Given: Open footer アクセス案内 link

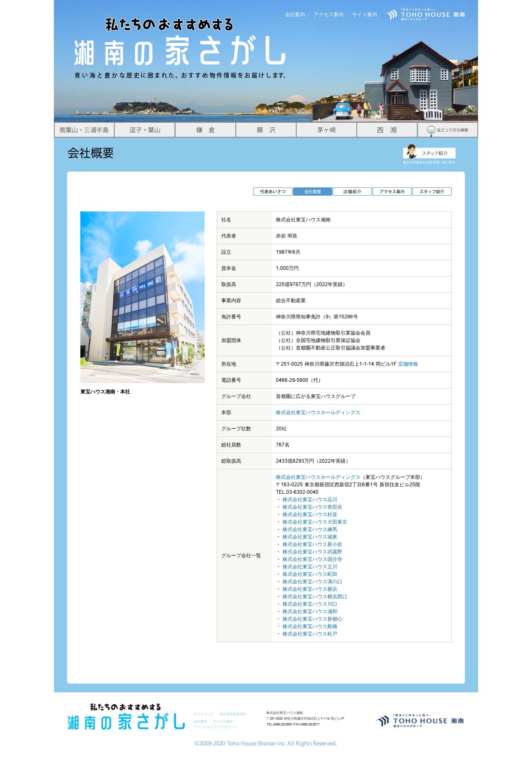Looking at the screenshot, I should coord(223,721).
